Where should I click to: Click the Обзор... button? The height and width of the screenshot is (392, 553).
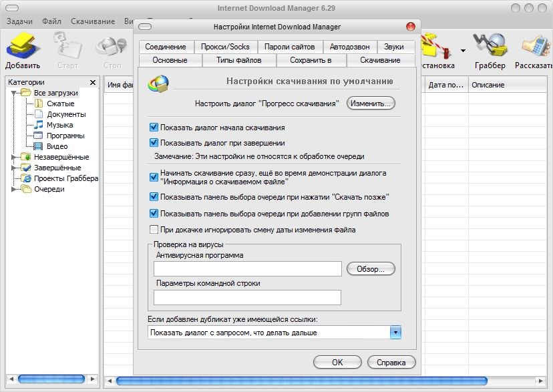click(371, 269)
